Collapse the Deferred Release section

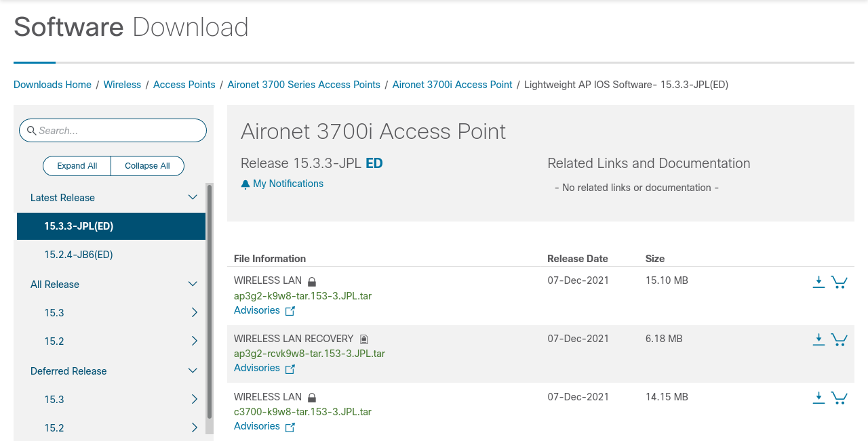[193, 371]
